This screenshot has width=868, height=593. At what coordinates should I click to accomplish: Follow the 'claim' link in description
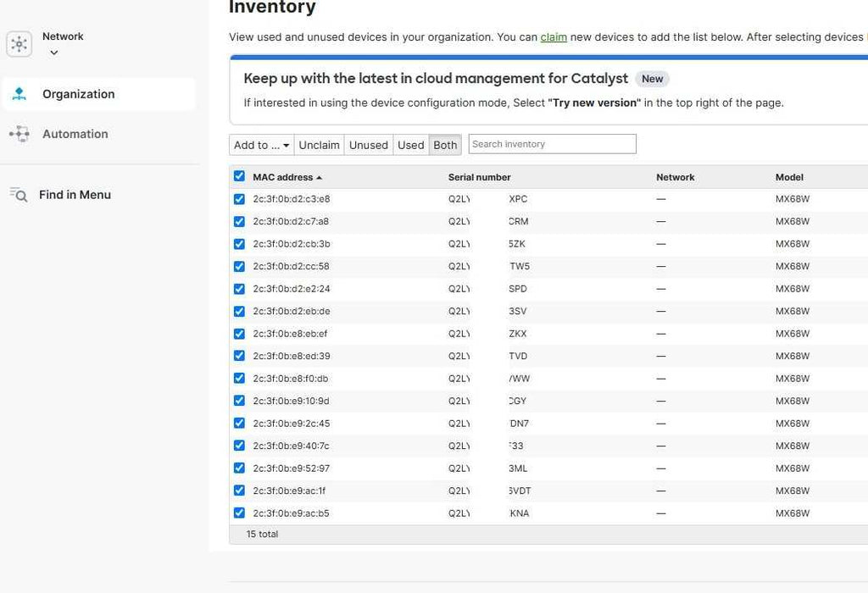pyautogui.click(x=554, y=37)
